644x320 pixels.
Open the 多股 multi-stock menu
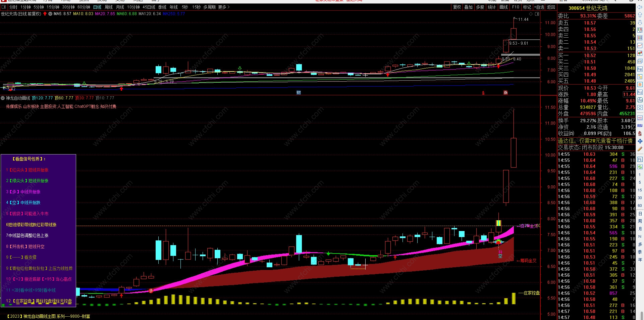tap(480, 7)
